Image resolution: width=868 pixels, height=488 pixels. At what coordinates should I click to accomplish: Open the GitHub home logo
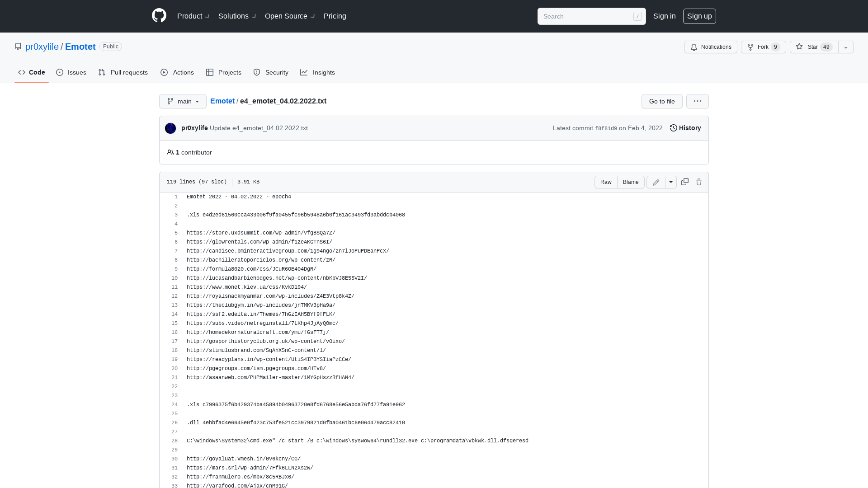click(x=159, y=16)
